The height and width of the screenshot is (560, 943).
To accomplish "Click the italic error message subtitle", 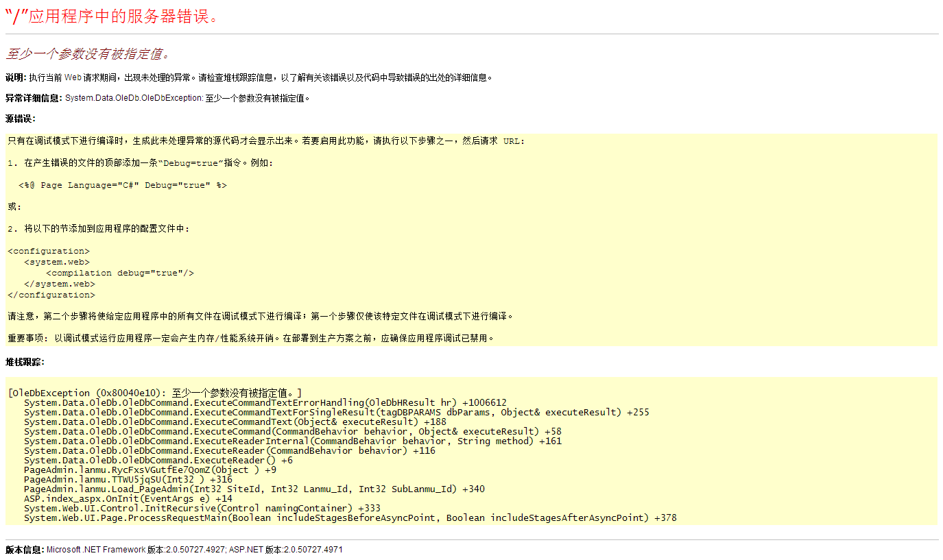I will tap(88, 53).
